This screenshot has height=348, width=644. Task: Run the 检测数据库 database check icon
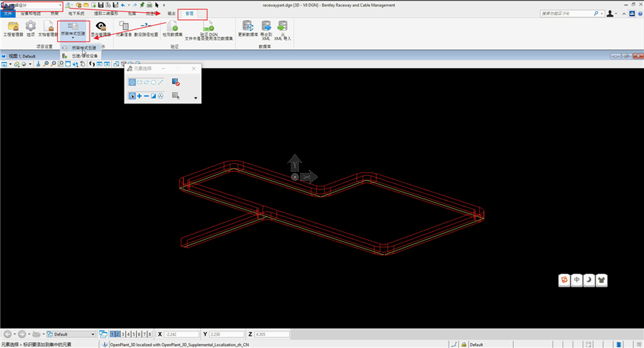172,27
